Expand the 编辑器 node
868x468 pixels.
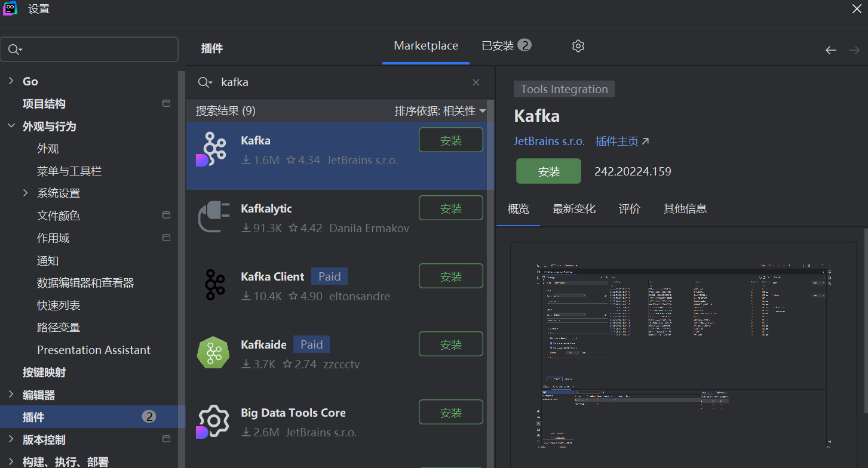(x=11, y=395)
